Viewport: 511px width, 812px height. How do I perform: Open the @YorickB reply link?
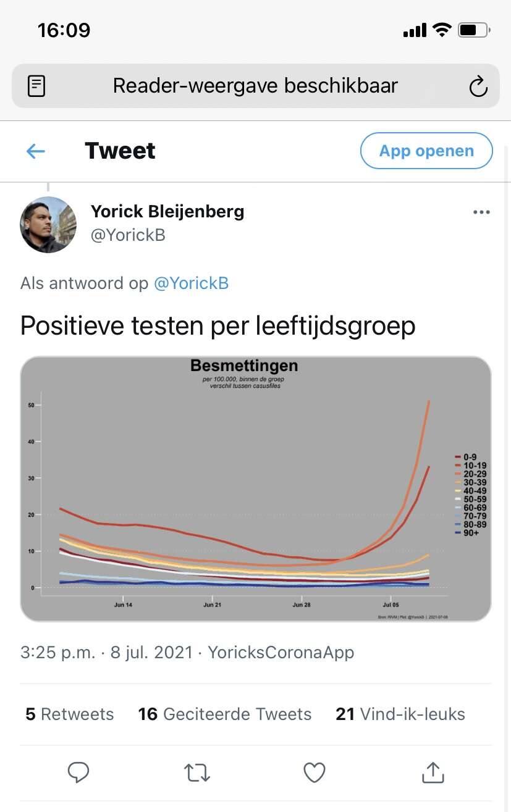191,283
